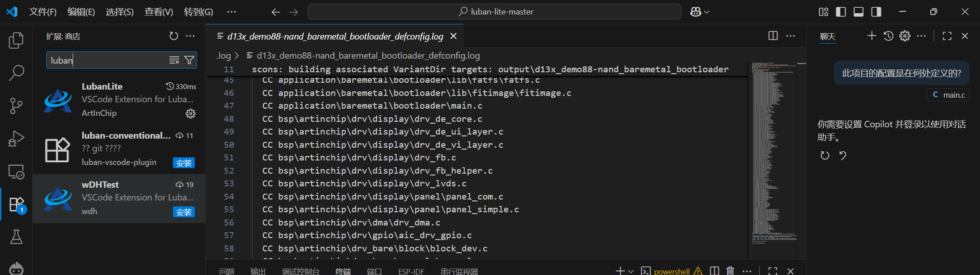Toggle primary side bar visibility
The image size is (980, 275).
(x=841, y=12)
